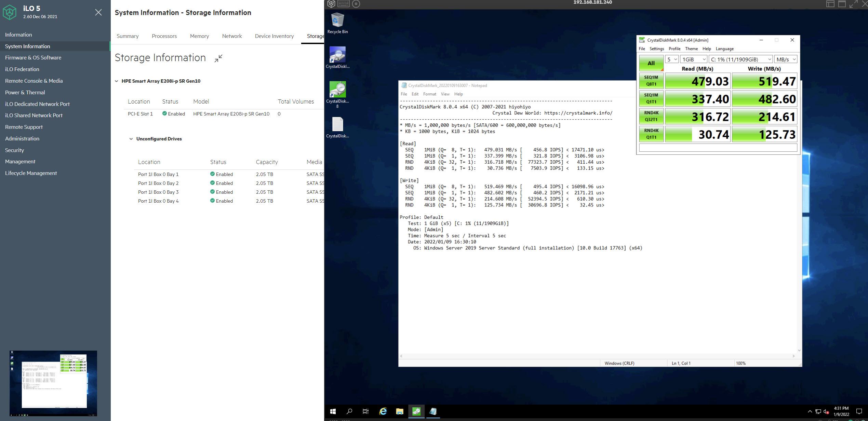
Task: Go to iLO Dedicated Network Port
Action: (x=37, y=104)
